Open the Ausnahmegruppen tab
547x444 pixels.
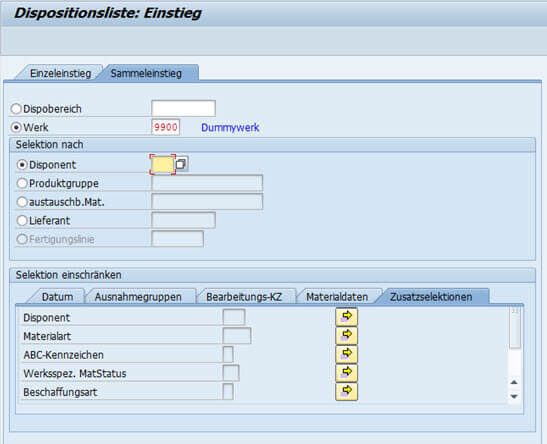point(138,297)
